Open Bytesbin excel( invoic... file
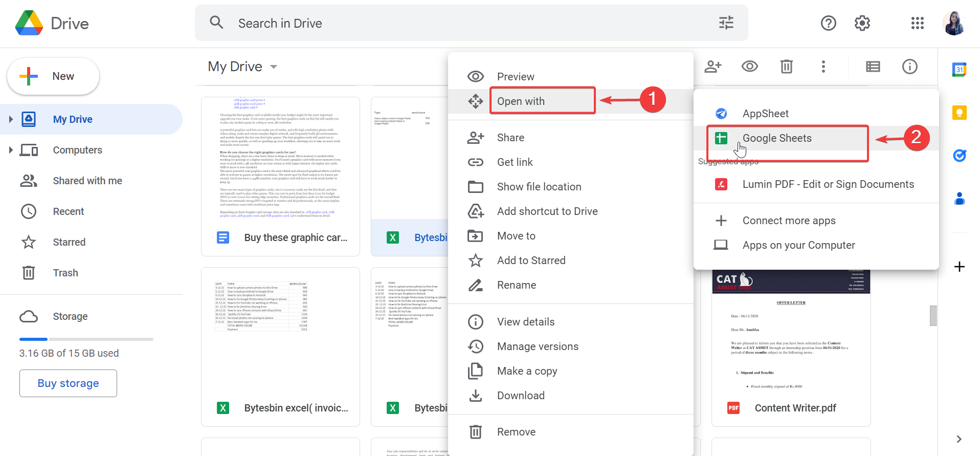 pos(280,347)
